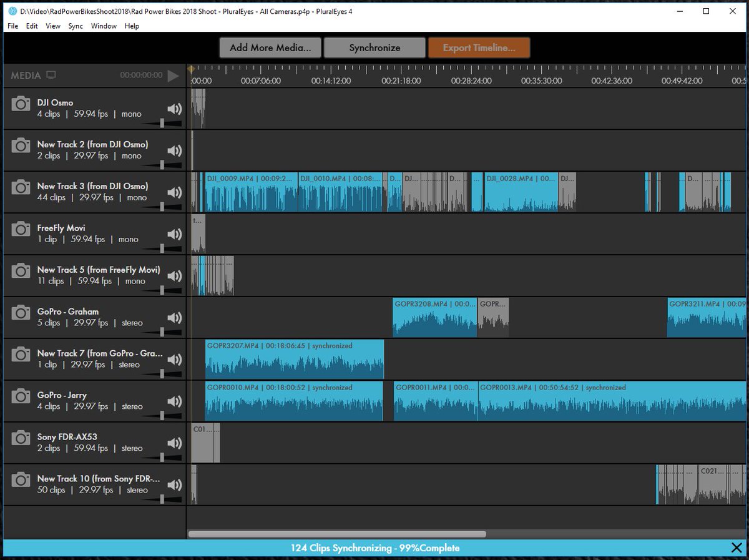749x560 pixels.
Task: Click the camera icon for New Track 2
Action: pos(21,145)
